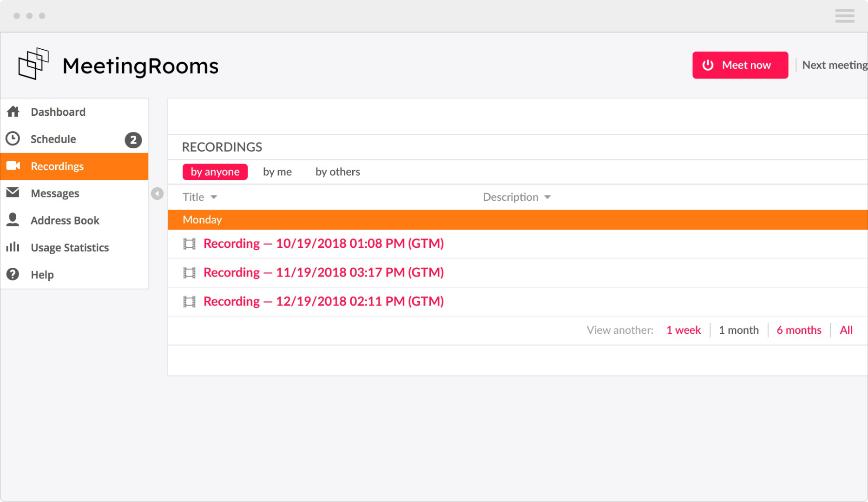The height and width of the screenshot is (502, 868).
Task: Open Usage Statistics bar chart icon
Action: 13,247
